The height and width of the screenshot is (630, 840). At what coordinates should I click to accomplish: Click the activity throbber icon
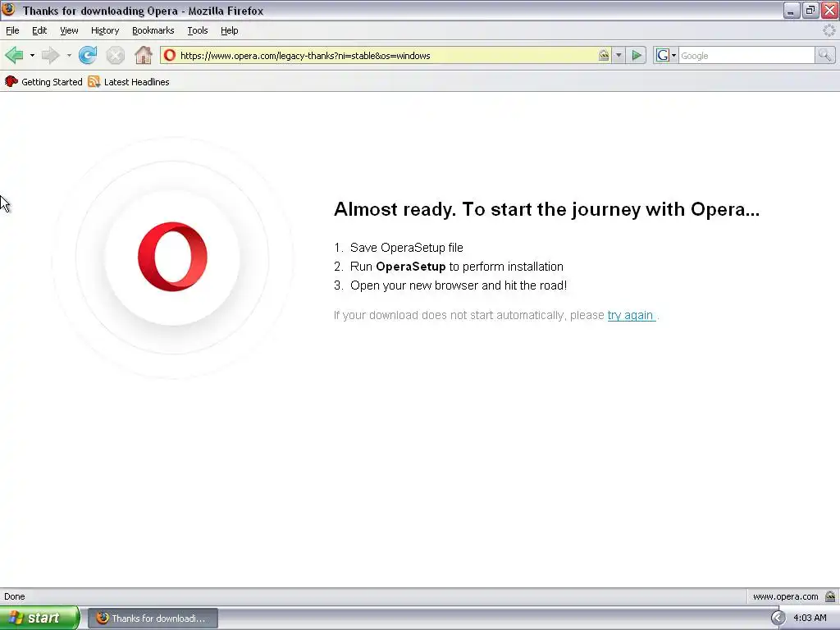click(829, 30)
